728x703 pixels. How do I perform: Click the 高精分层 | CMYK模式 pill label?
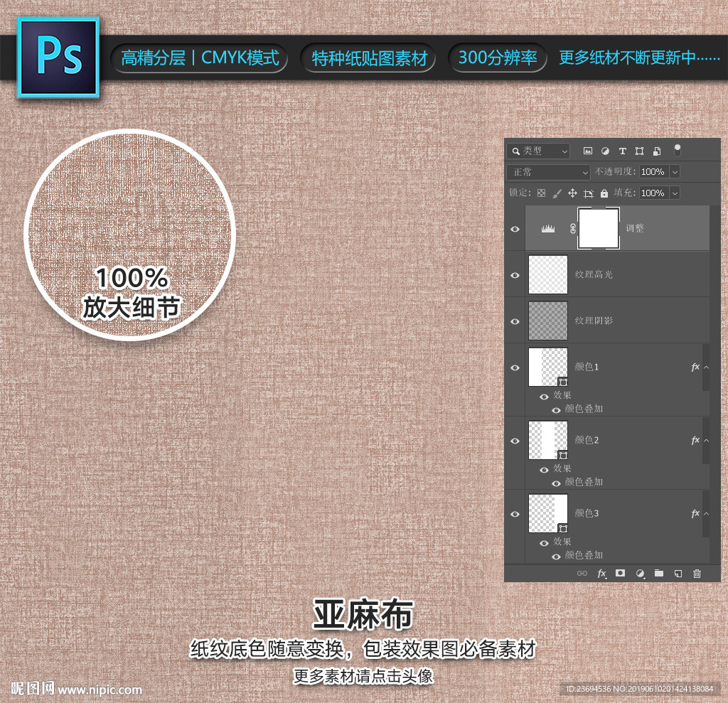[200, 58]
